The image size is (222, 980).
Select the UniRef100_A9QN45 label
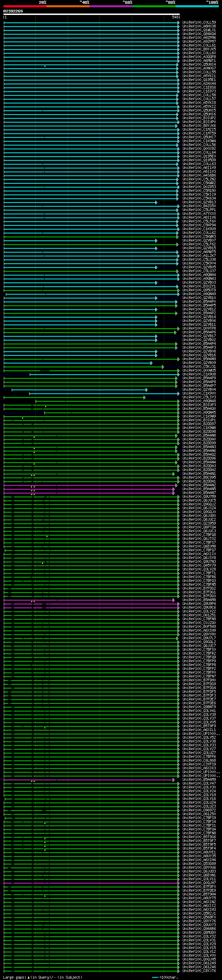click(x=199, y=412)
